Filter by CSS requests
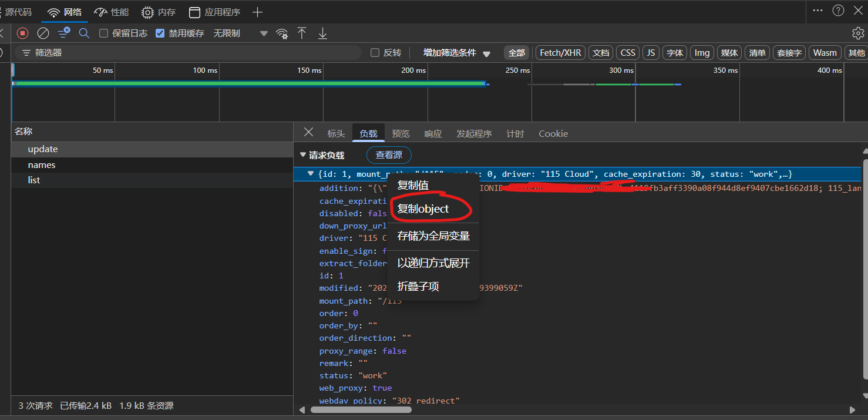This screenshot has height=420, width=868. point(628,53)
